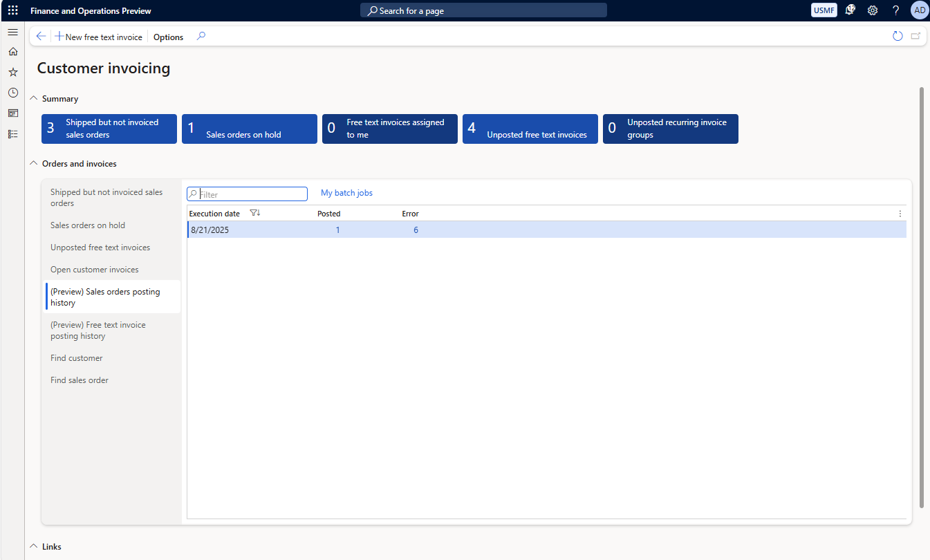The height and width of the screenshot is (560, 930).
Task: Click Error value 6 link
Action: pyautogui.click(x=416, y=230)
